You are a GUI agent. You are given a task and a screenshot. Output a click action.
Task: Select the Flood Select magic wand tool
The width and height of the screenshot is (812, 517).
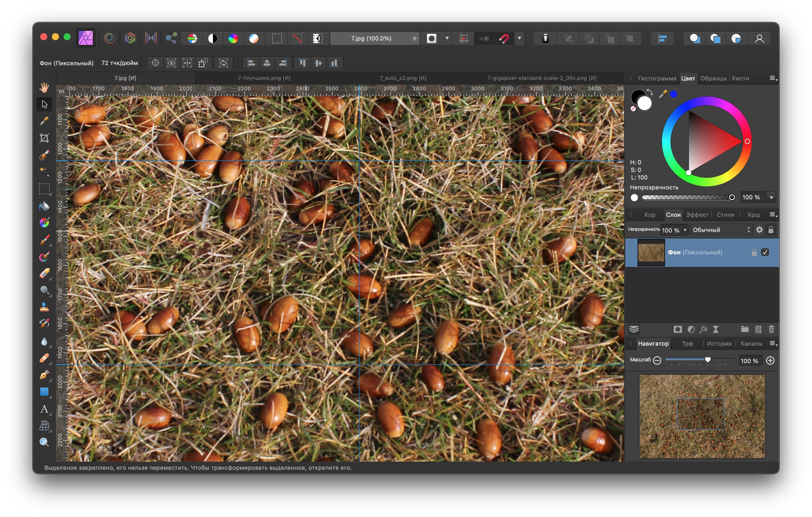click(44, 172)
